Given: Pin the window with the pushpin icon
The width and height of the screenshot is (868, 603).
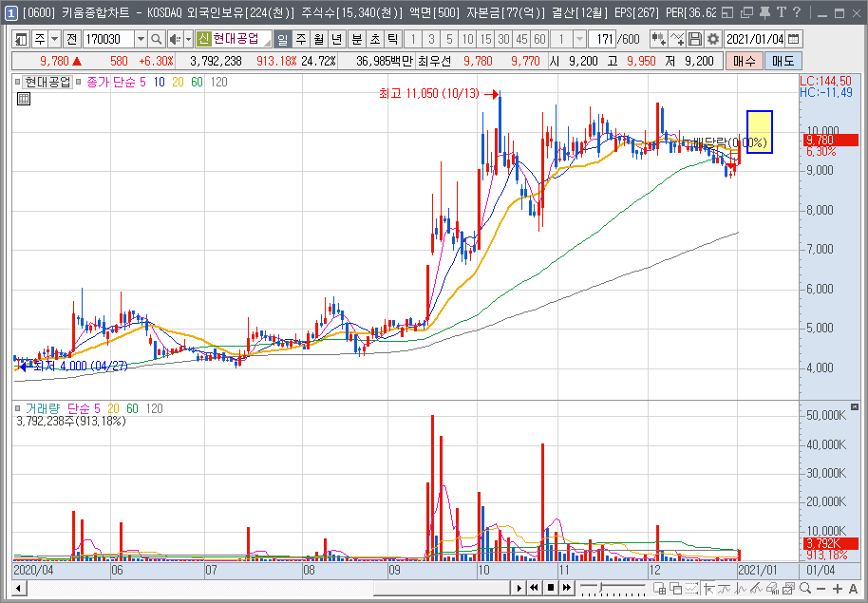Looking at the screenshot, I should pyautogui.click(x=764, y=12).
